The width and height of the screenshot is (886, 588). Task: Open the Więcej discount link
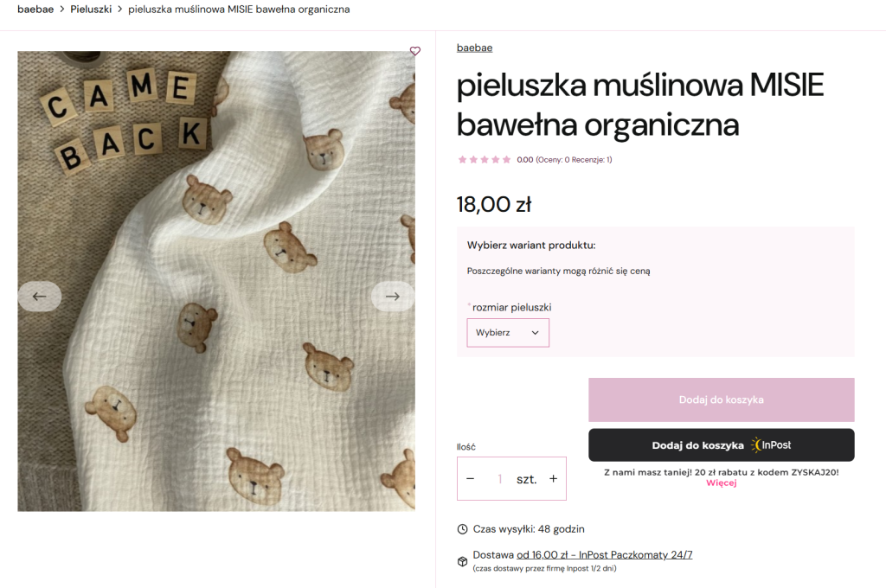coord(721,483)
